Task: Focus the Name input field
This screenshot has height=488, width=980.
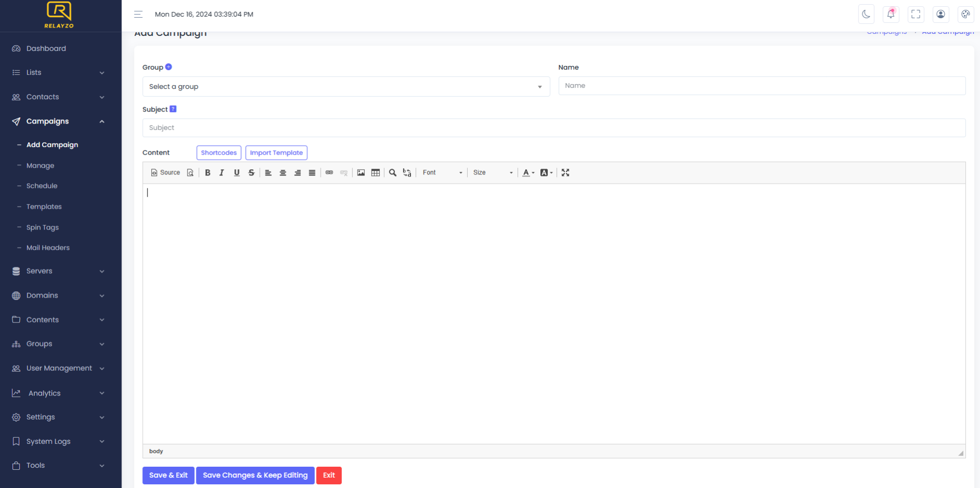Action: coord(762,86)
